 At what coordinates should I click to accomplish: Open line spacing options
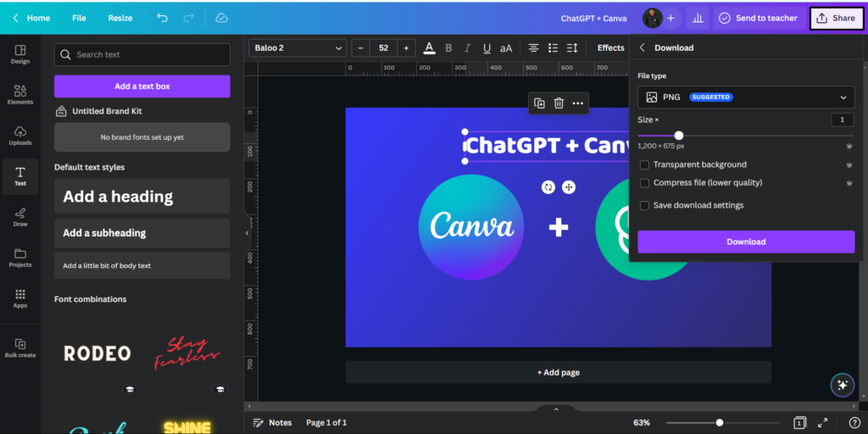click(572, 48)
